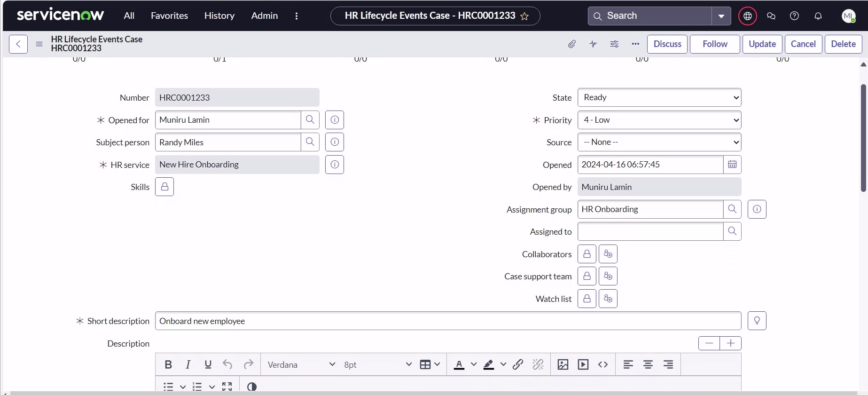868x395 pixels.
Task: Open more options ellipsis in form header
Action: tap(635, 44)
